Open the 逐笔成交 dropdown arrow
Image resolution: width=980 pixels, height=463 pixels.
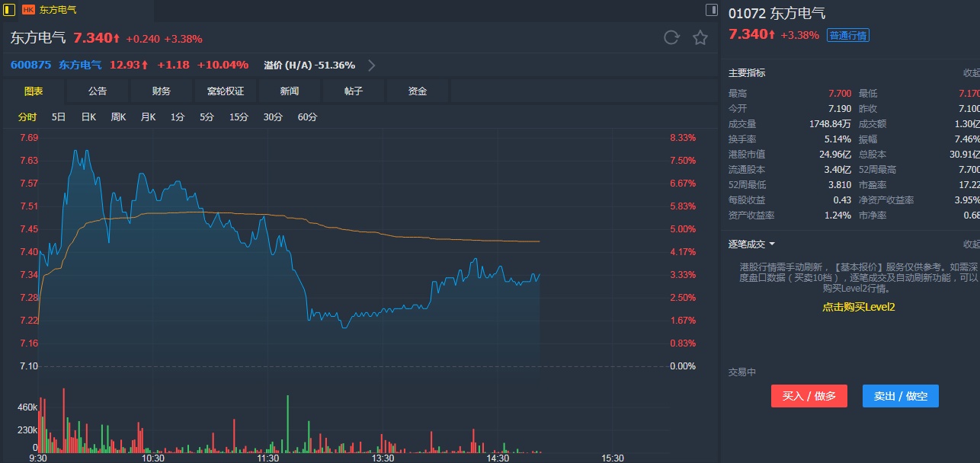coord(772,244)
